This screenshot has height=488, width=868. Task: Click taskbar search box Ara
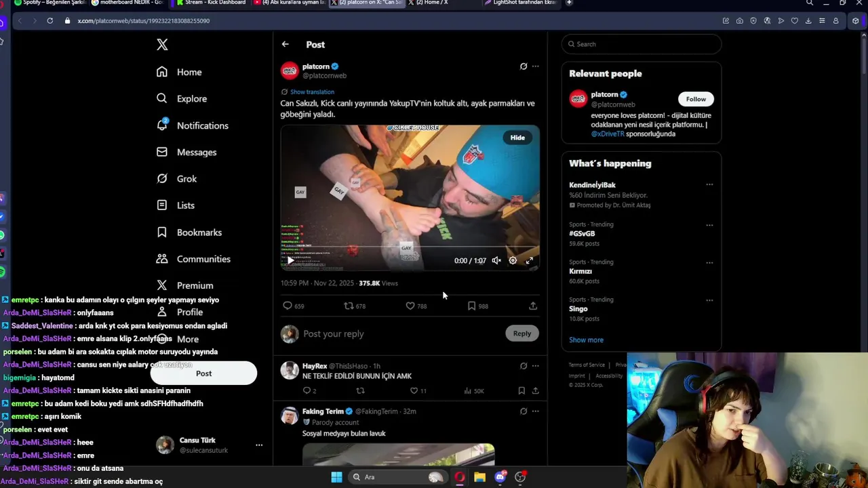(397, 477)
